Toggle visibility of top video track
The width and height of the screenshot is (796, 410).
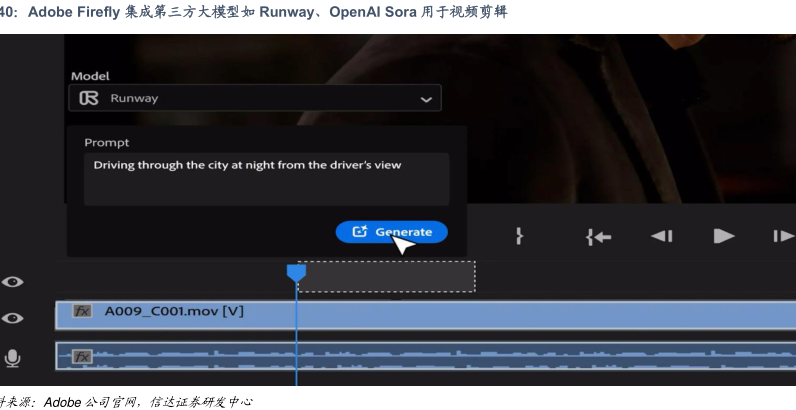click(x=12, y=282)
